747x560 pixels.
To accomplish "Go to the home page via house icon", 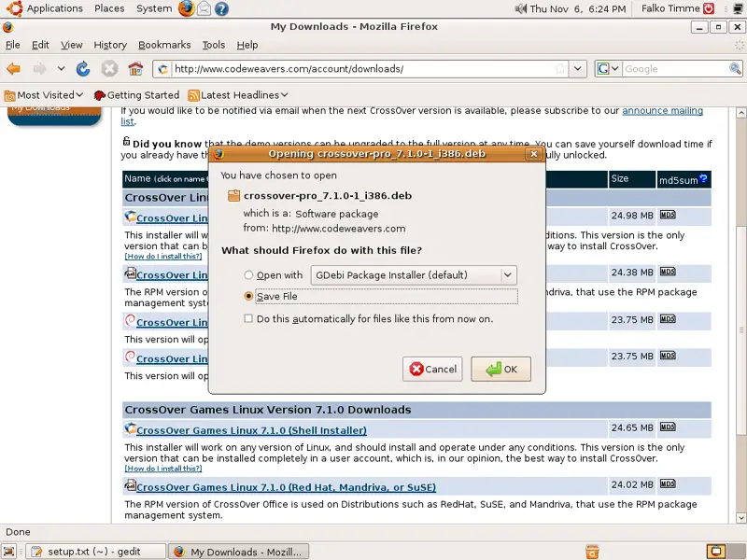I will [x=135, y=68].
